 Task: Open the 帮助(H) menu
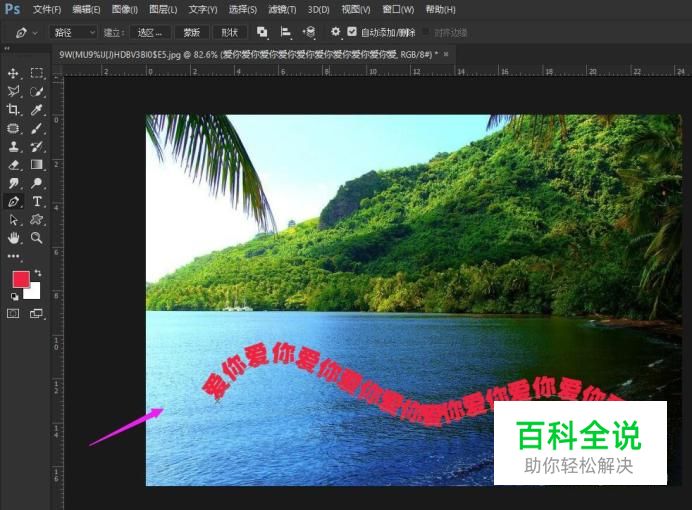click(440, 9)
